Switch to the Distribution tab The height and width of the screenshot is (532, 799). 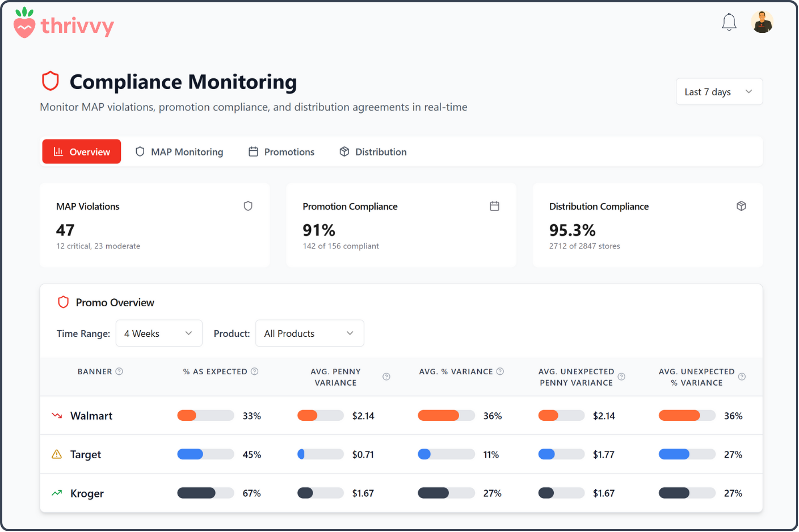pos(373,151)
